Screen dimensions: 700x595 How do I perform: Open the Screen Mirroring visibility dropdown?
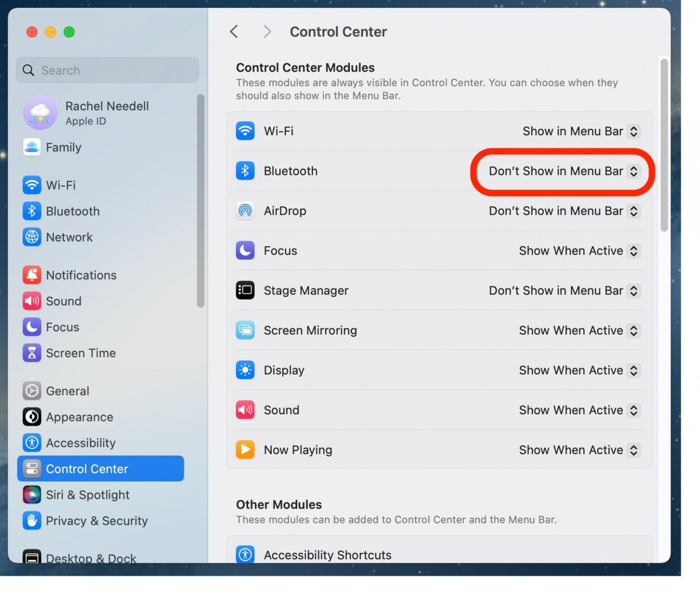(x=579, y=331)
